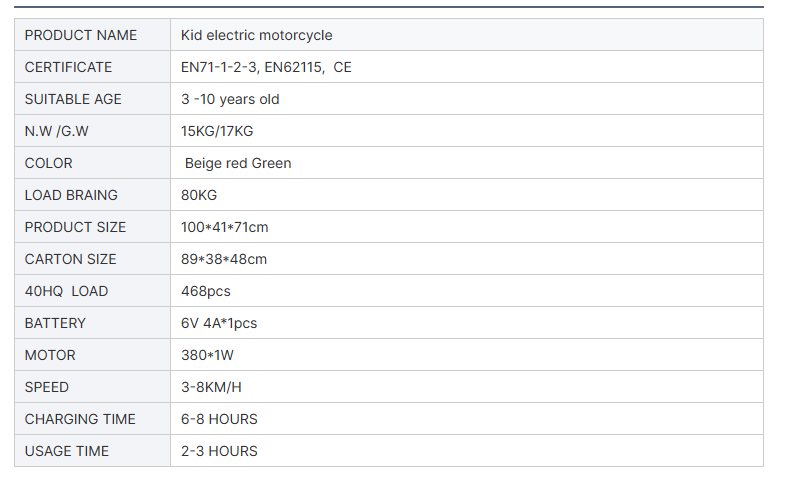
Task: Select the 80KG load value
Action: pos(199,195)
